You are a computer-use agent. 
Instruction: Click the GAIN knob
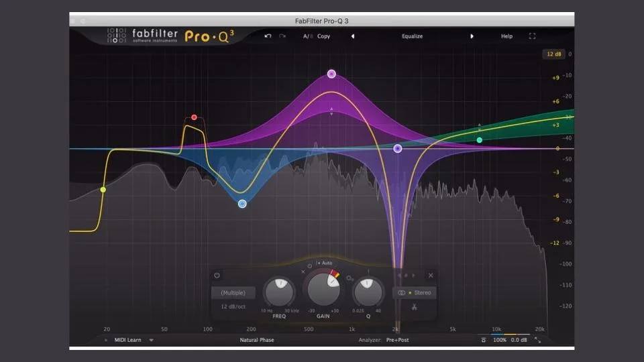point(323,289)
